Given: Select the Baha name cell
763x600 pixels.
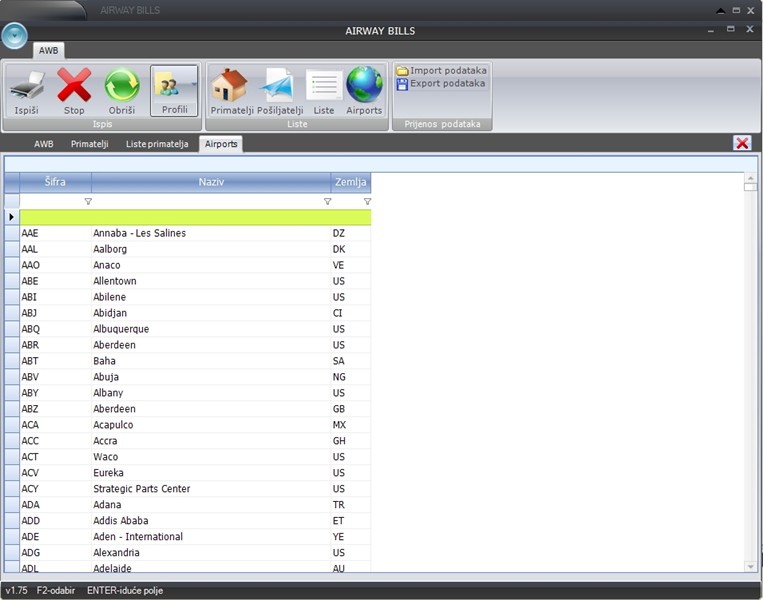Looking at the screenshot, I should 211,361.
